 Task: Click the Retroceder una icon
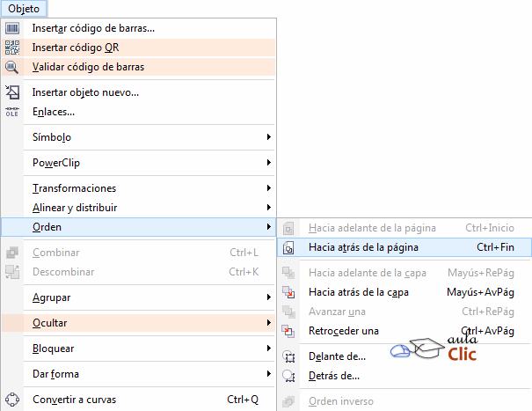pyautogui.click(x=288, y=331)
